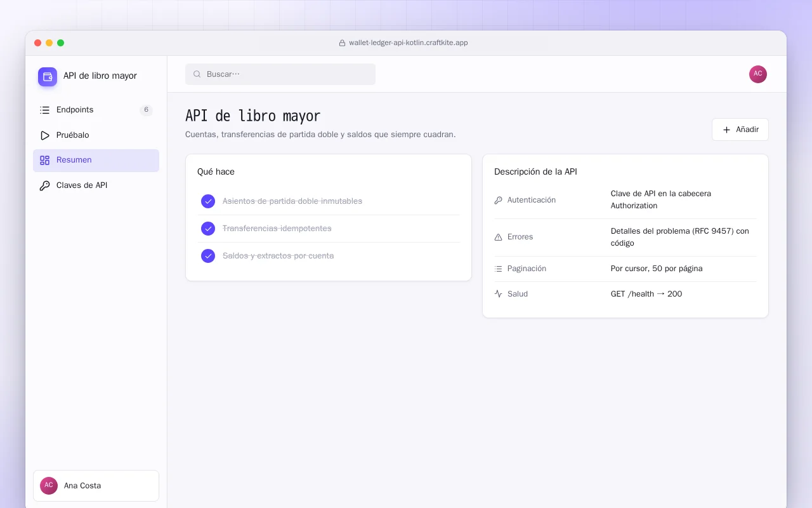Click the warning triangle icon beside Errores

pos(498,237)
